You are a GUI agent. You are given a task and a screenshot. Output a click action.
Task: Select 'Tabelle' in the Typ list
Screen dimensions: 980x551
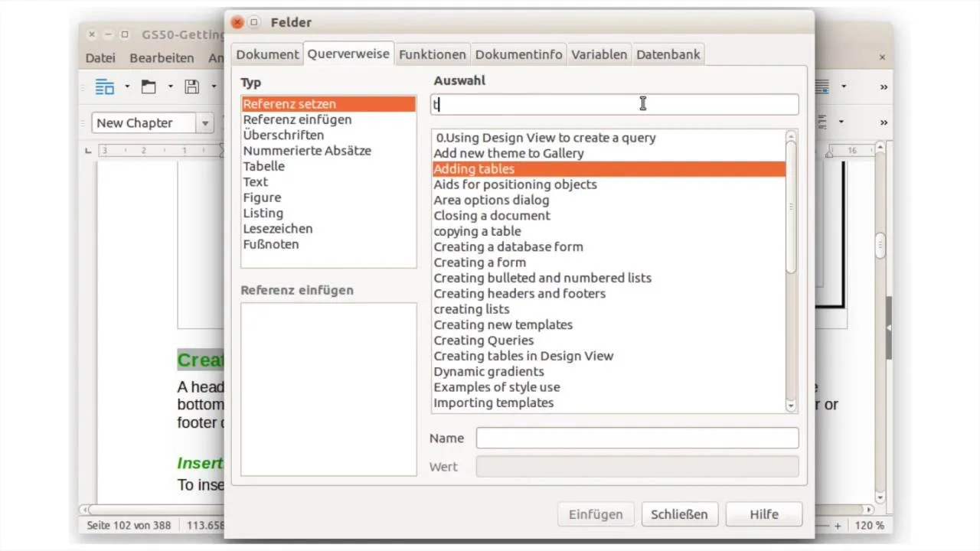point(328,166)
